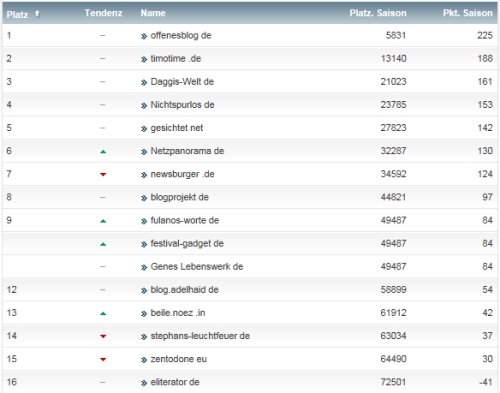Sort table by Tendenz column header
Viewport: 500px width, 393px height.
pos(103,13)
